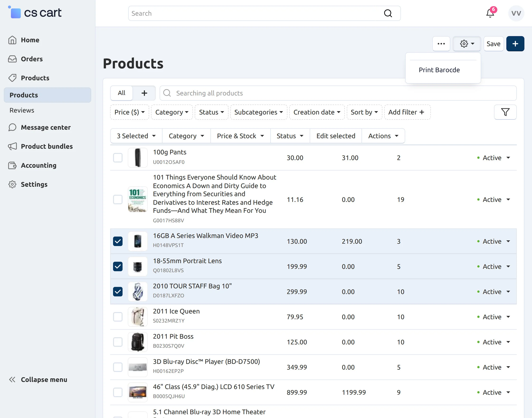Viewport: 532px width, 418px height.
Task: Select Print Barocde menu item
Action: 439,70
